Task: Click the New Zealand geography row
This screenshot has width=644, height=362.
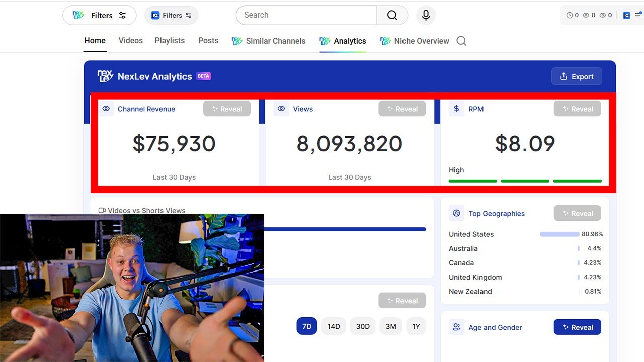Action: pos(525,292)
